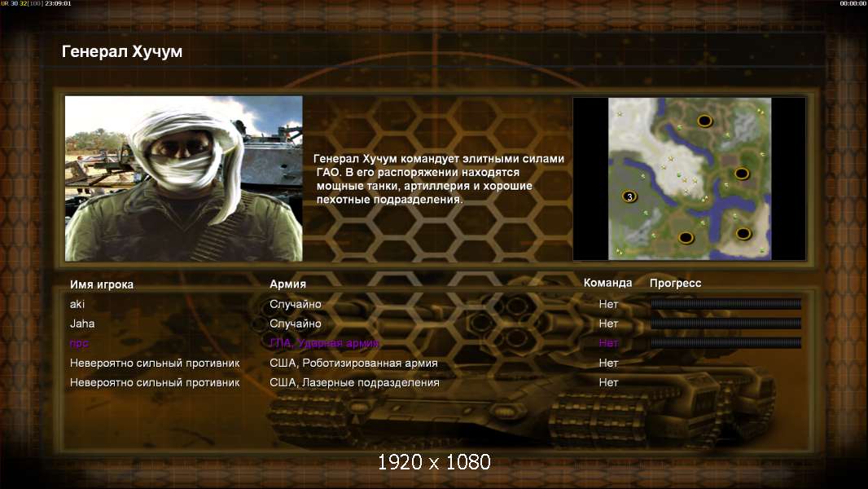Click opponent name beside "США, Роботизированная армия"
This screenshot has width=868, height=489.
(155, 363)
